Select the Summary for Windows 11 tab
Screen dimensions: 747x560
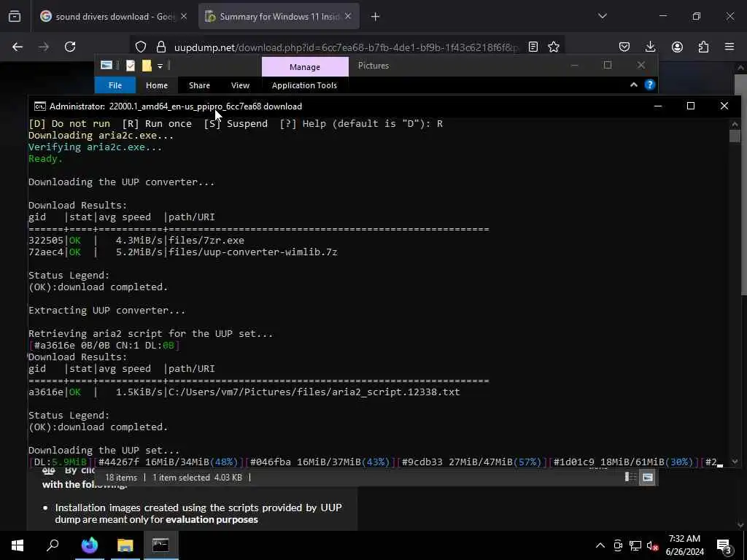(x=279, y=17)
